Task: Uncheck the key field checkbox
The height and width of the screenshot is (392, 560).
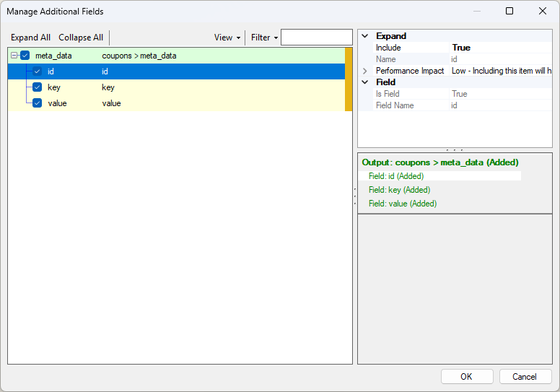Action: click(37, 87)
